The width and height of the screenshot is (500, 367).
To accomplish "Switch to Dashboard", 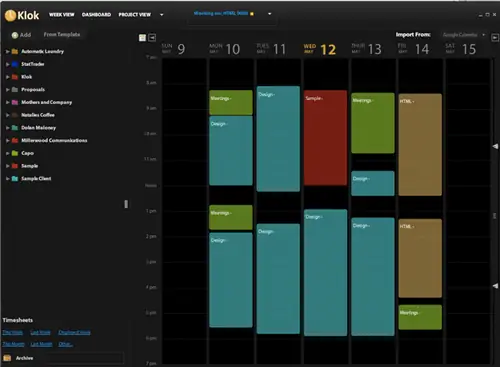I will tap(96, 15).
